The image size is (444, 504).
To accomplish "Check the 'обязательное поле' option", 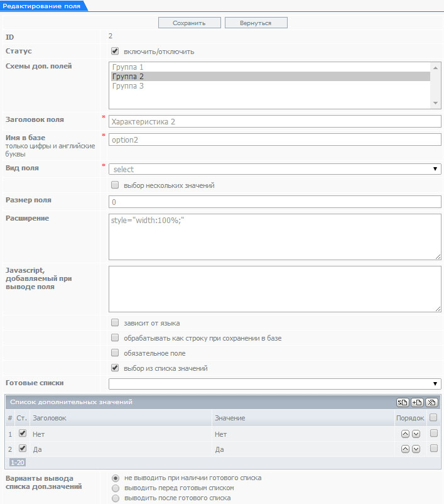I will pyautogui.click(x=115, y=353).
